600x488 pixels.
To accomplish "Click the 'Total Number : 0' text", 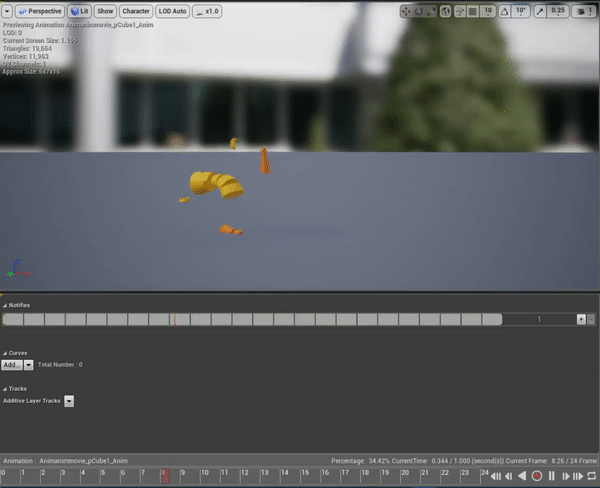I will (60, 365).
